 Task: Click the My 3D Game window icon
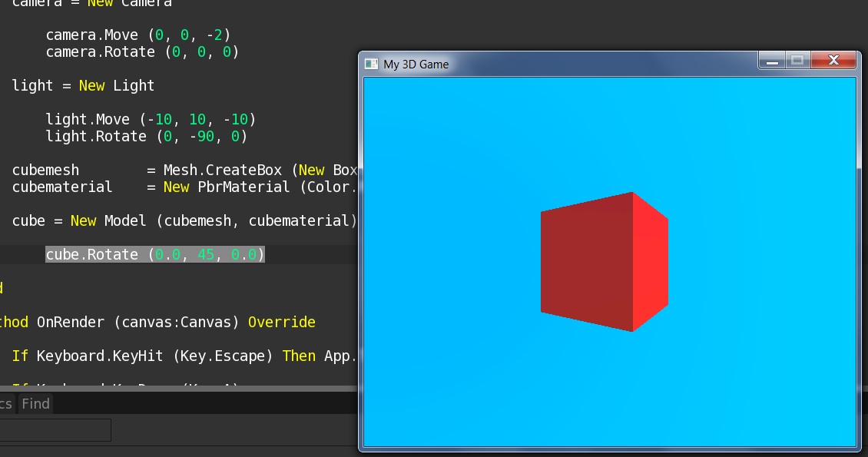coord(371,64)
